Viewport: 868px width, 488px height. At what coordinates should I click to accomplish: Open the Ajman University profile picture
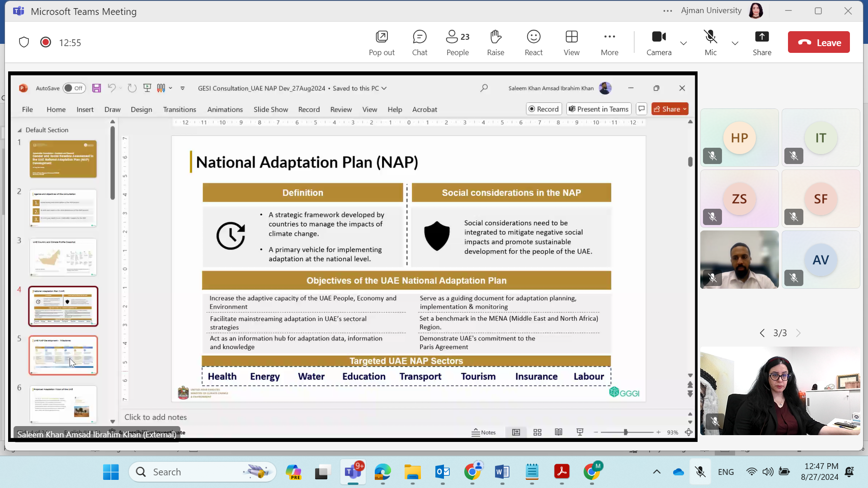click(x=756, y=10)
